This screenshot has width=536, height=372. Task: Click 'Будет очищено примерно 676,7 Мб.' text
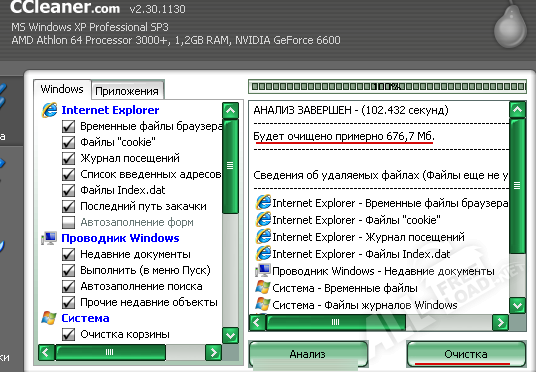(x=344, y=136)
